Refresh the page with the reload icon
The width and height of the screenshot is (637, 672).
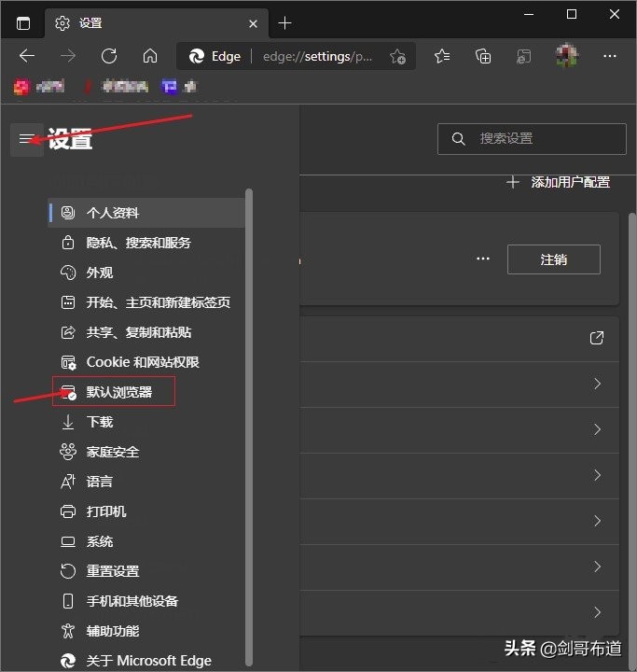(109, 56)
